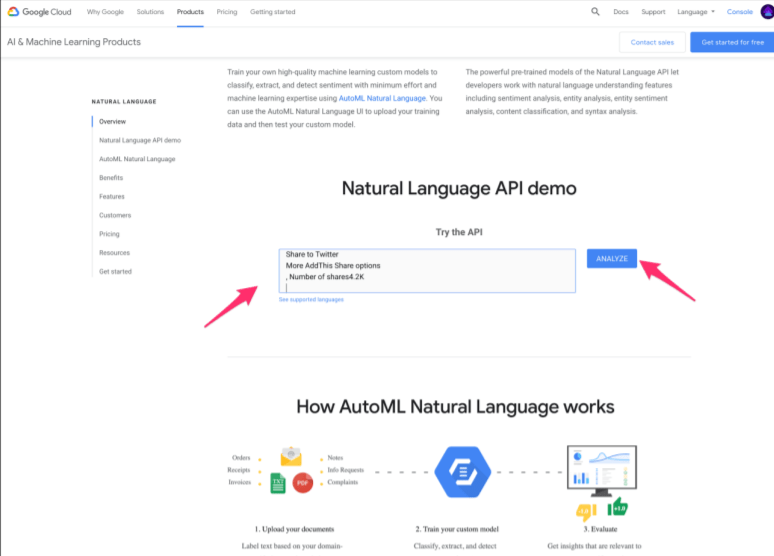This screenshot has width=774, height=556.
Task: Open the Pricing nav item
Action: pos(227,12)
